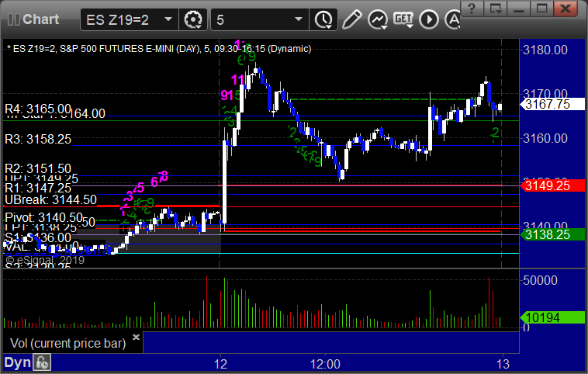This screenshot has width=588, height=374.
Task: Click the 13 date marker on time axis
Action: pos(503,364)
